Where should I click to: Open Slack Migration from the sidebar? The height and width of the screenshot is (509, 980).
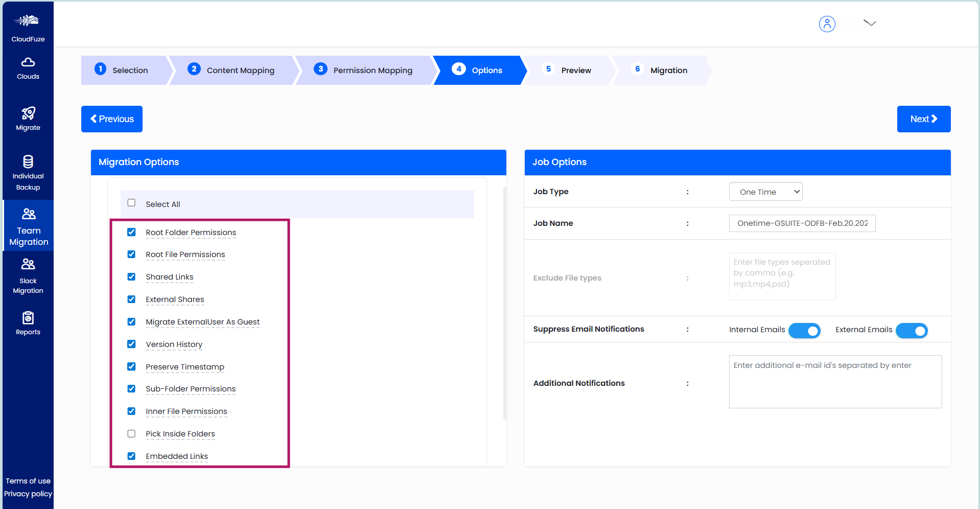[28, 275]
